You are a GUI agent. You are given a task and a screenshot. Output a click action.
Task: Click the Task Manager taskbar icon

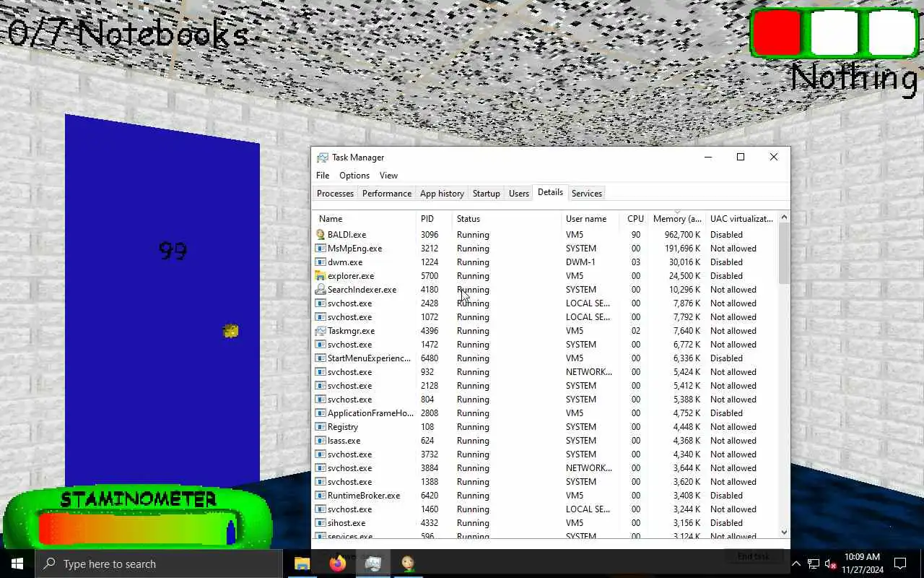click(x=373, y=564)
